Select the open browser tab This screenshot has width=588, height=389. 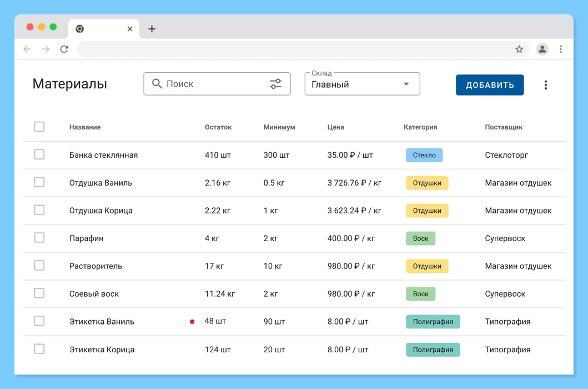pyautogui.click(x=103, y=29)
